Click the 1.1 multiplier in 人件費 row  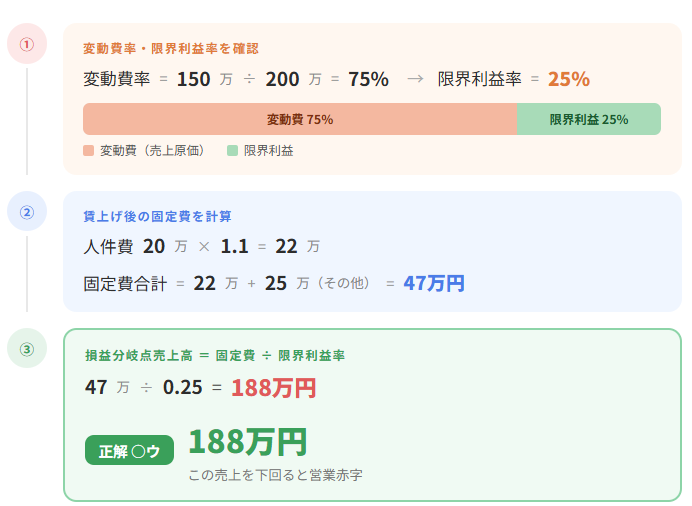coord(234,246)
